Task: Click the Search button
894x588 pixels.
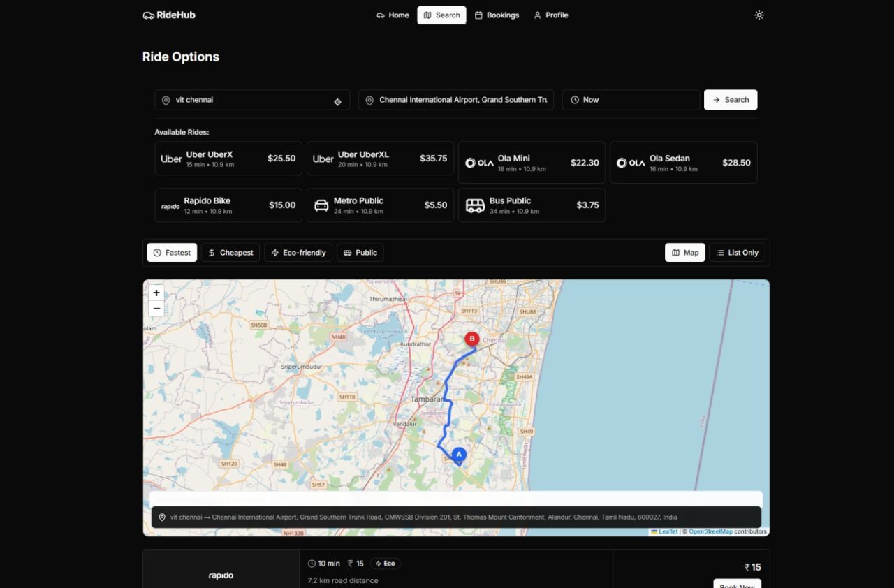Action: tap(731, 100)
